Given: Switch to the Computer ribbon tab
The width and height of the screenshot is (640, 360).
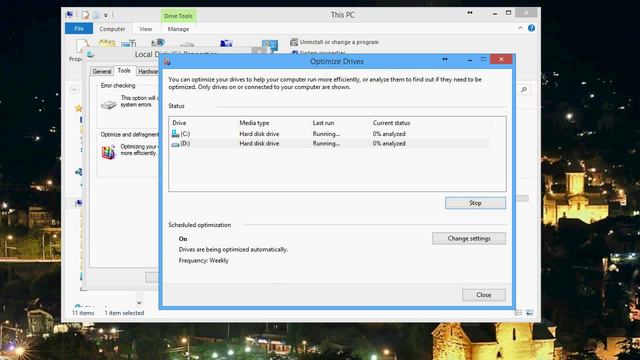Looking at the screenshot, I should point(112,29).
